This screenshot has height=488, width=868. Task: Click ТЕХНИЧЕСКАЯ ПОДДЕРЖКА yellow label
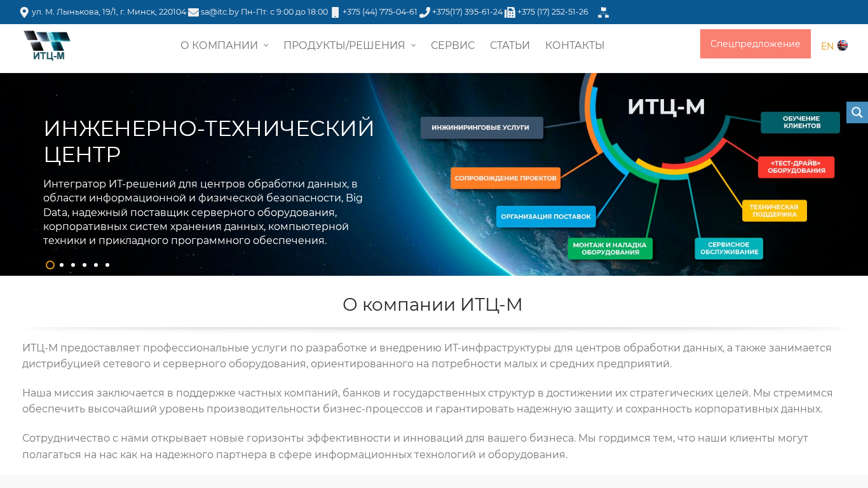tap(774, 211)
